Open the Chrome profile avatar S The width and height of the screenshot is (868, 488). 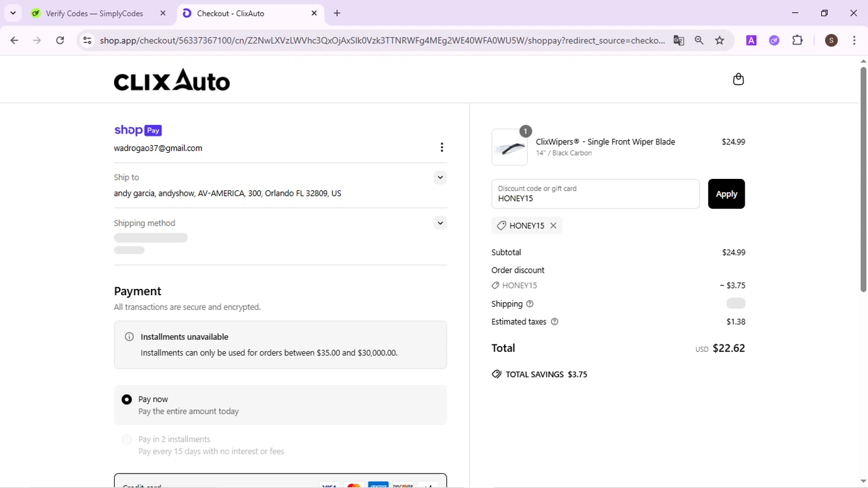[832, 41]
